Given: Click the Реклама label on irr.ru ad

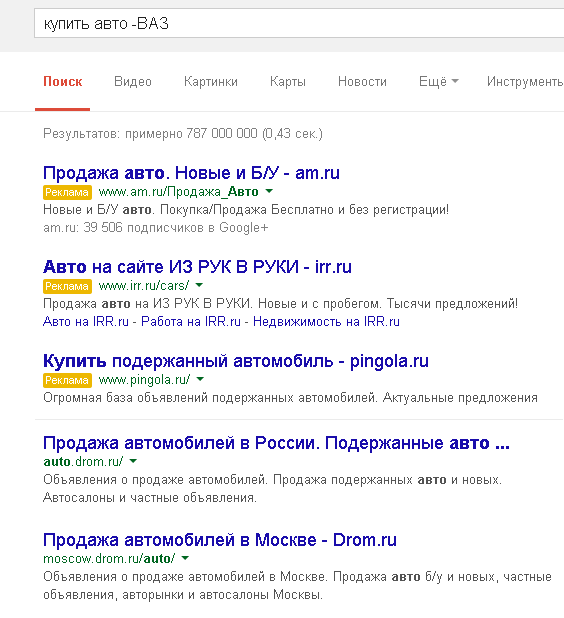Looking at the screenshot, I should point(67,286).
